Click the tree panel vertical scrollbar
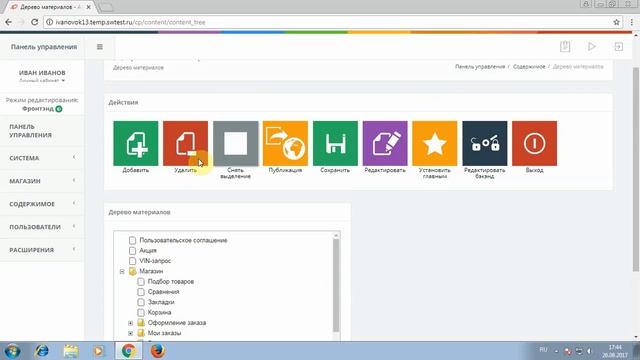This screenshot has height=360, width=640. pyautogui.click(x=336, y=285)
